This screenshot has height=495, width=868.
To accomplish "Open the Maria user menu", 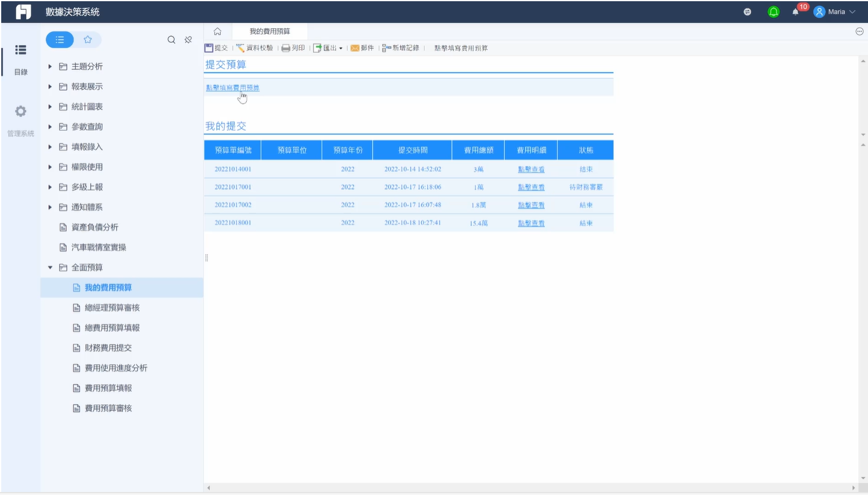I will click(834, 11).
